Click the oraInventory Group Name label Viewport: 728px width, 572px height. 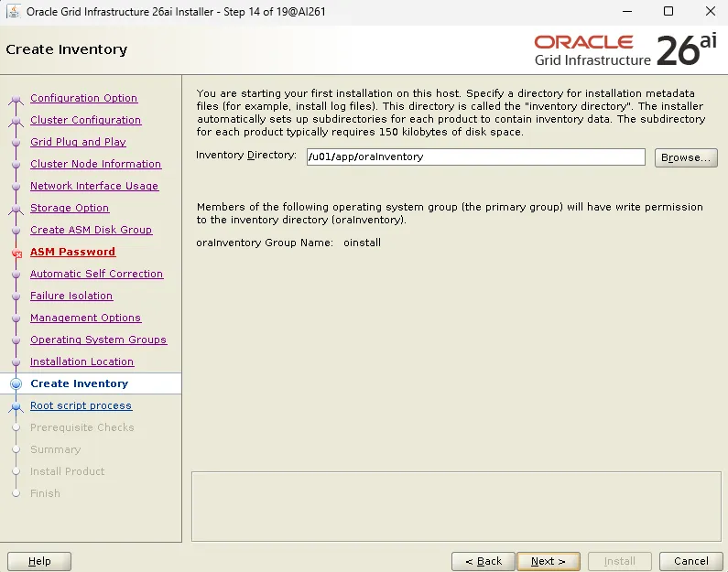(265, 243)
